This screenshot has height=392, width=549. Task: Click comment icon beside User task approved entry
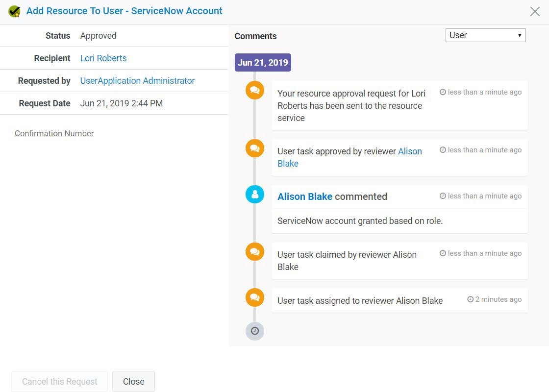[x=255, y=148]
